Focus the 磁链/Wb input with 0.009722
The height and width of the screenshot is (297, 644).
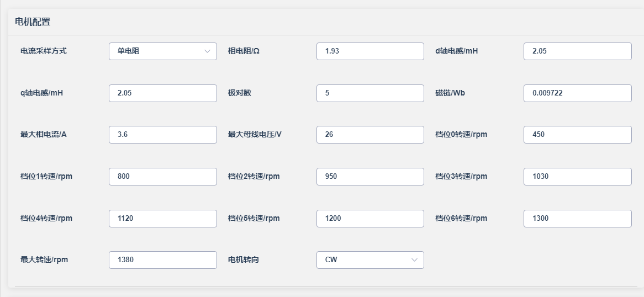(578, 93)
